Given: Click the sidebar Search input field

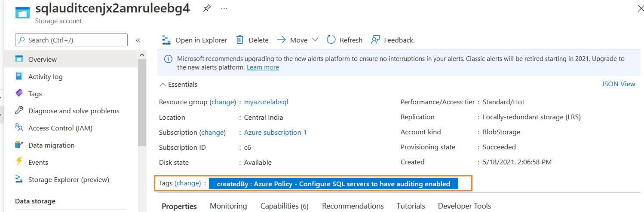Looking at the screenshot, I should coord(71,40).
